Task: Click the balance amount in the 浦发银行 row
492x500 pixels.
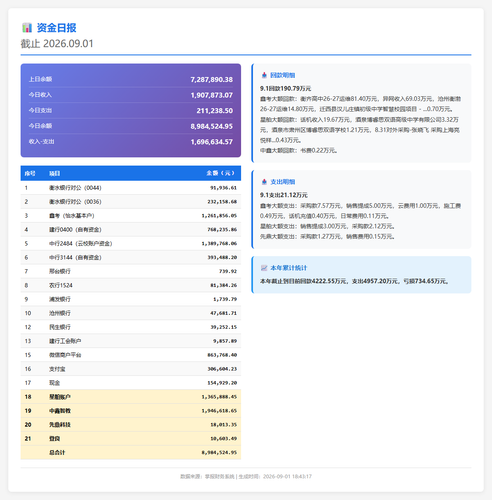Action: [x=225, y=299]
